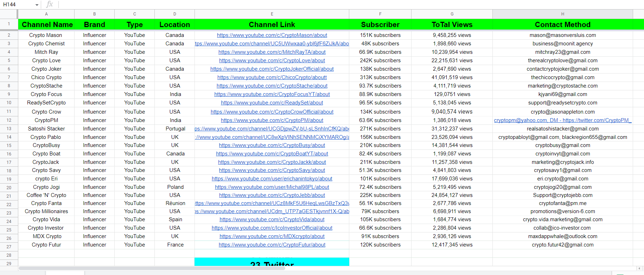Open the MitchRayTA YouTube link

point(272,52)
